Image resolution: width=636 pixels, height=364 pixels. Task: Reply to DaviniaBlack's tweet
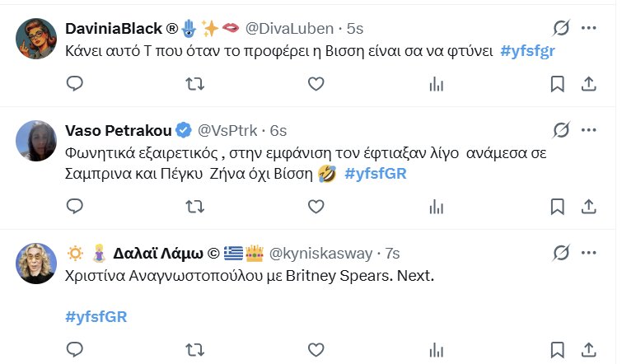point(75,83)
